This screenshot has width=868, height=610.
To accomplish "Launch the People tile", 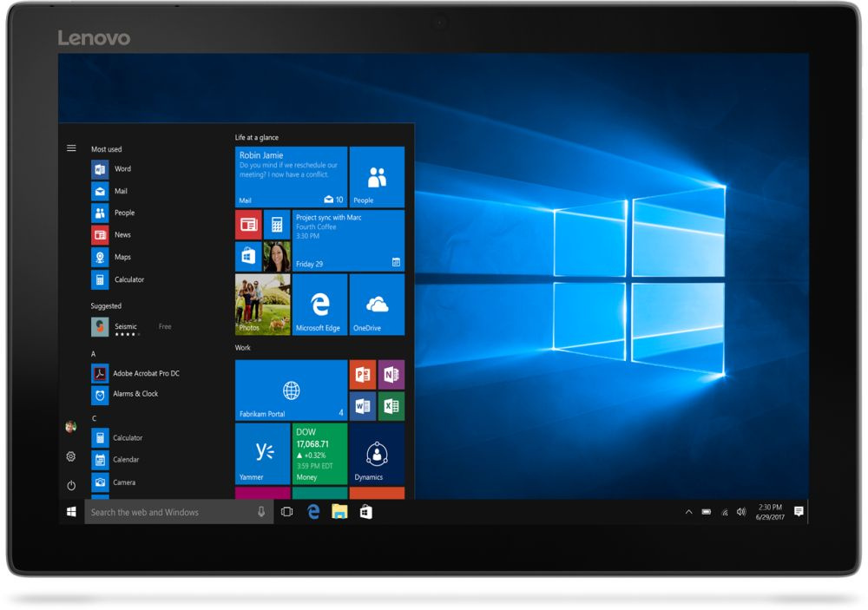I will click(377, 177).
